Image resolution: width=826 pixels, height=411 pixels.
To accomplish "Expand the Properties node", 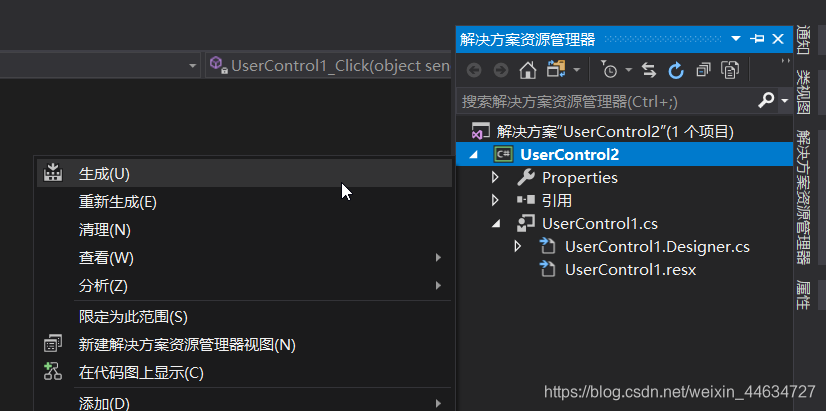I will [x=495, y=178].
